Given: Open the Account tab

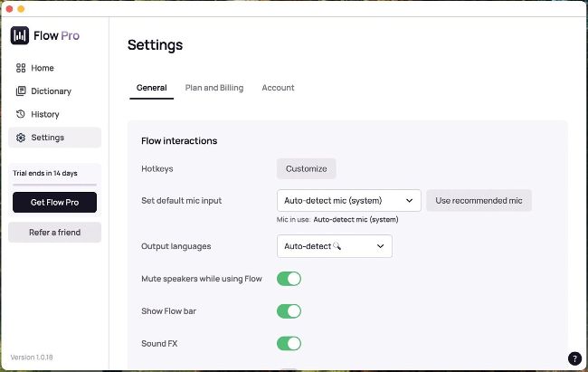Looking at the screenshot, I should click(x=278, y=88).
